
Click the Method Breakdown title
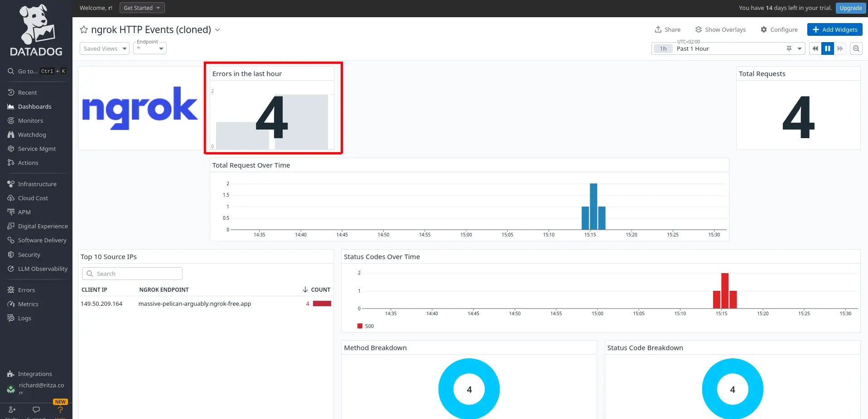375,348
